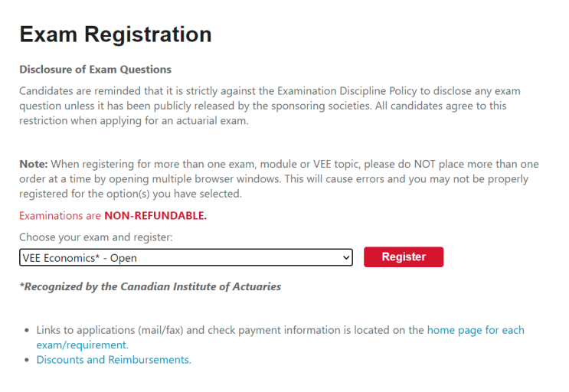569x392 pixels.
Task: Click the registered for the option(s) sentence
Action: 130,194
